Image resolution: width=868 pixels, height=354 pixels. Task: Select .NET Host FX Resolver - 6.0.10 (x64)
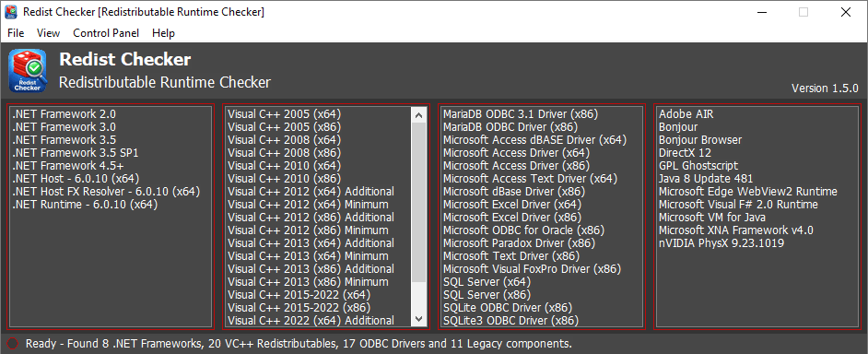tap(106, 192)
